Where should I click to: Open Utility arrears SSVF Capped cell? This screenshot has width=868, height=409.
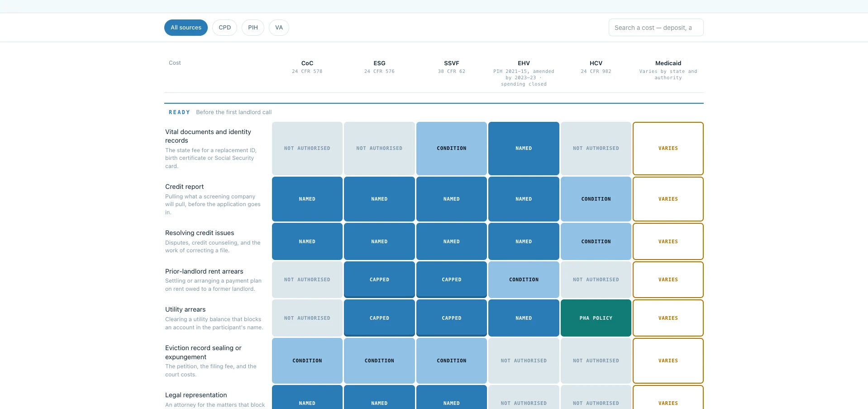452,318
